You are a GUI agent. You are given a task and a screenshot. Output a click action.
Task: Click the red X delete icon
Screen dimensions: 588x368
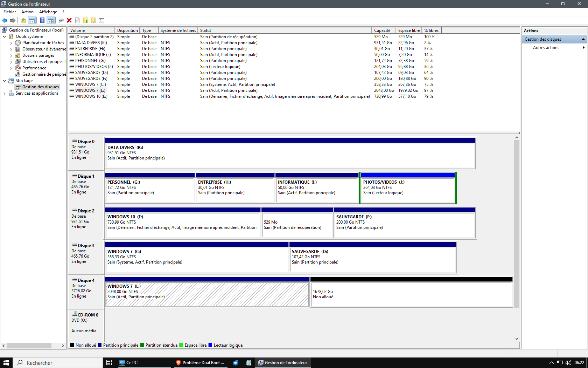tap(69, 20)
